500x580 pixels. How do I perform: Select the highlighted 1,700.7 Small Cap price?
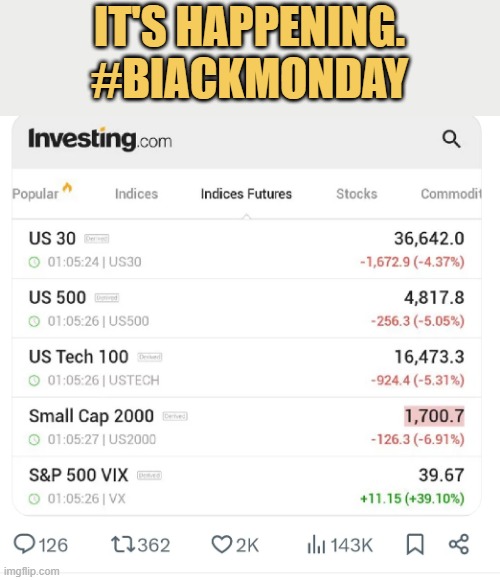coord(434,416)
